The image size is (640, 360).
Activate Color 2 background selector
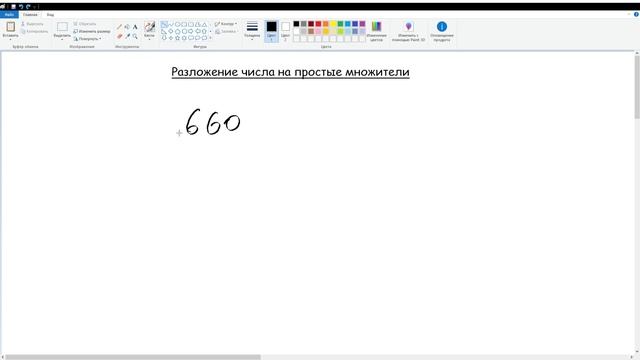pyautogui.click(x=285, y=31)
